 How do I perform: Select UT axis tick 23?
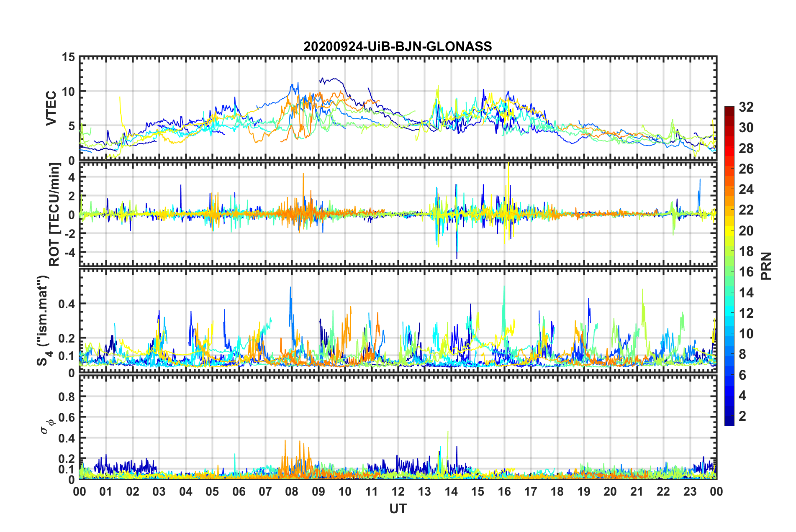(x=690, y=491)
